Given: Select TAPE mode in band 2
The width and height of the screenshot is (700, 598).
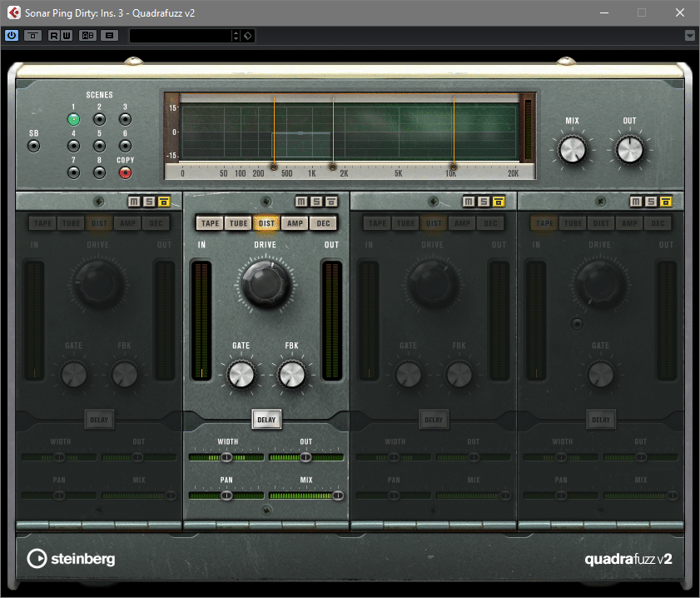Looking at the screenshot, I should [x=211, y=223].
